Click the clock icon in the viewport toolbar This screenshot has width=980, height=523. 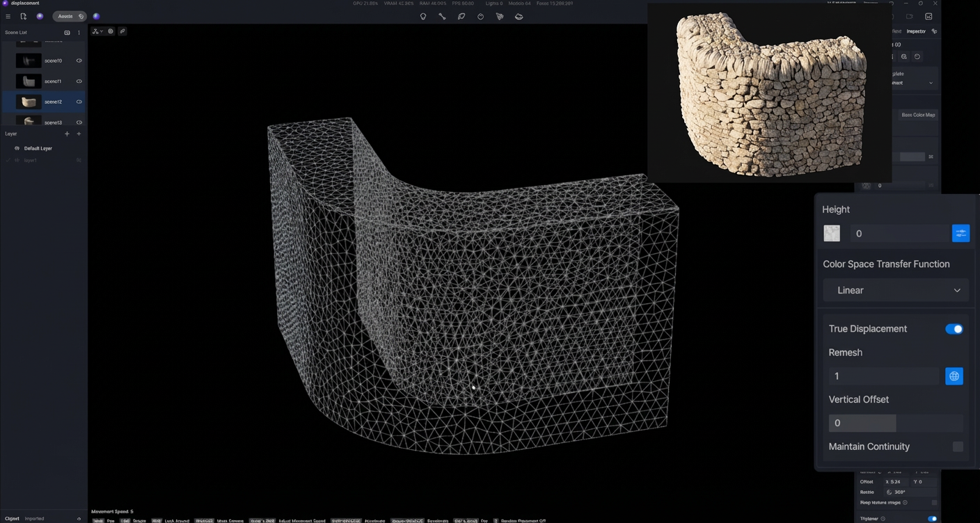(x=480, y=16)
